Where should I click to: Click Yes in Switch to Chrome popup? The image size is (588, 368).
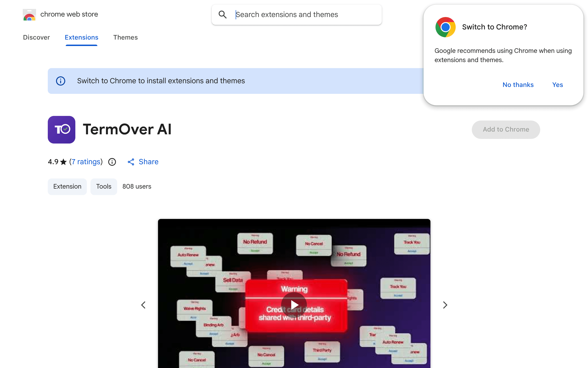557,85
